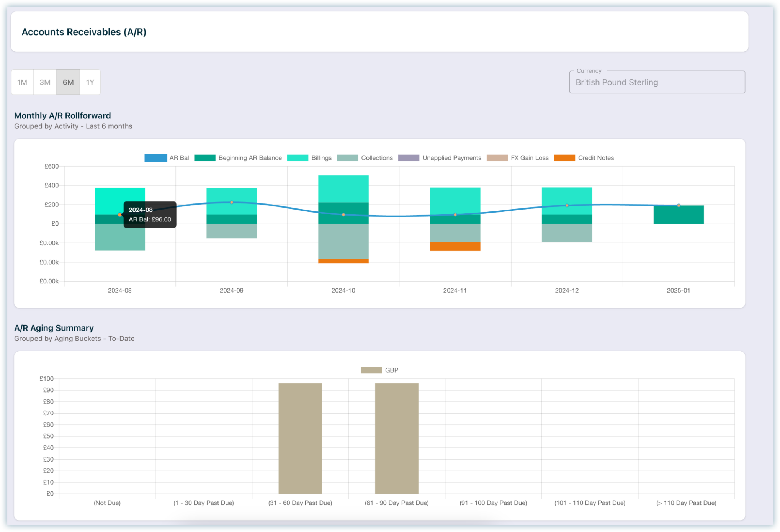
Task: Click the 61 - 90 Day Past Due bar
Action: (x=397, y=439)
